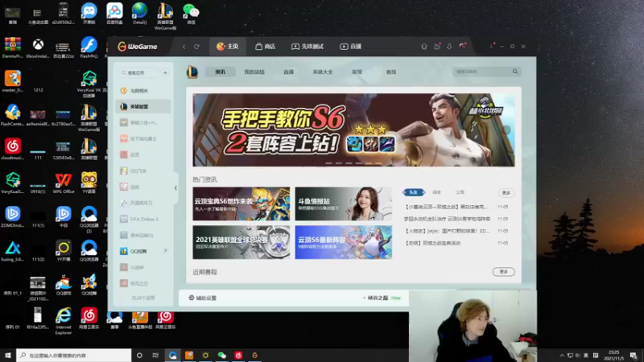Open 辅助设置 at the bottom bar
Screen dimensions: 644x362
click(x=203, y=298)
